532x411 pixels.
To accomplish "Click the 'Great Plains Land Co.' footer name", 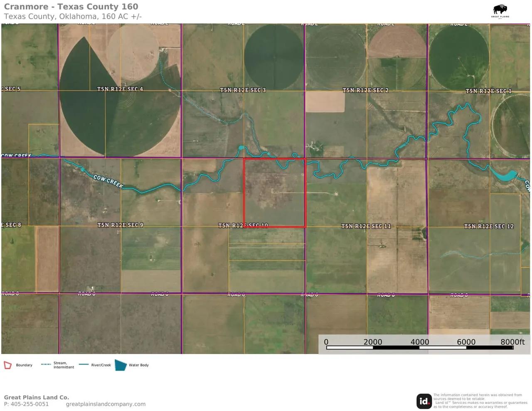I will [37, 397].
